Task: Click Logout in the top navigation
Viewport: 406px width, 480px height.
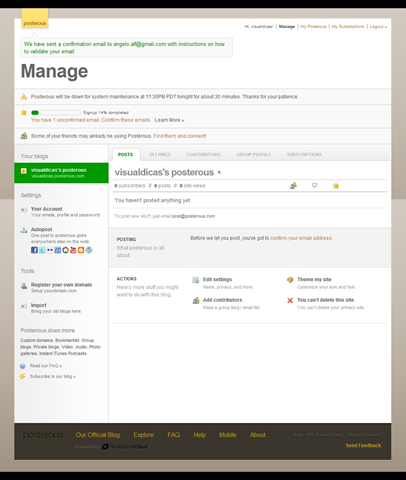Action: 378,26
